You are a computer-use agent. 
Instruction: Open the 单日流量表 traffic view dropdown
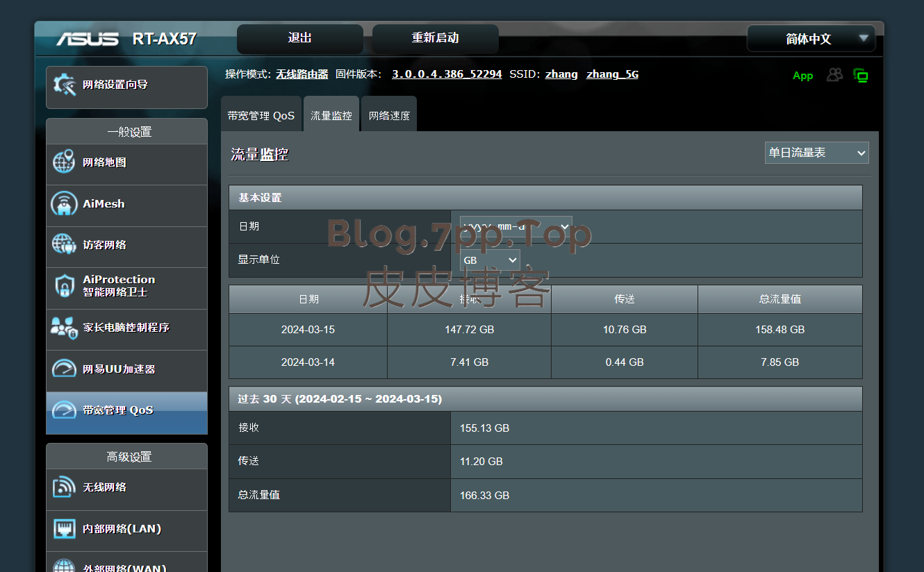816,153
